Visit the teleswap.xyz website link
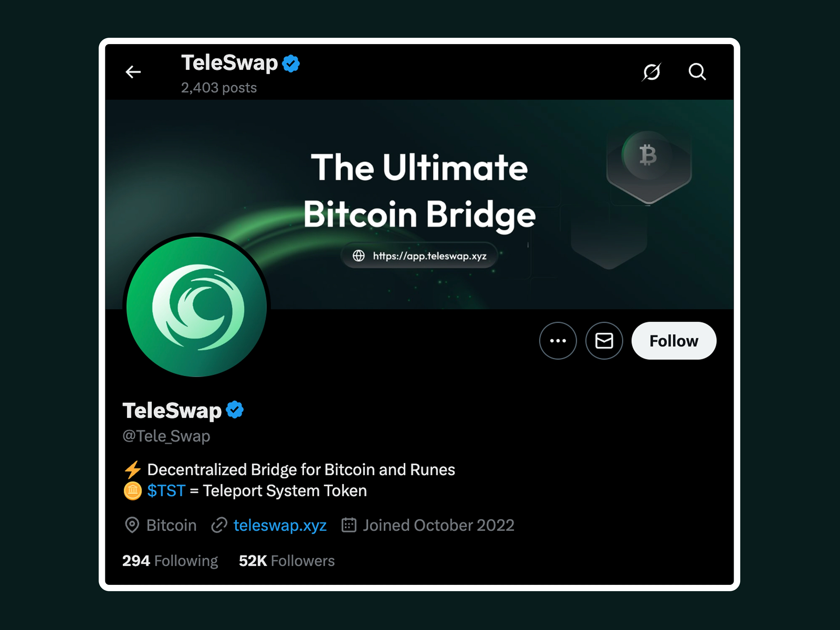 280,525
